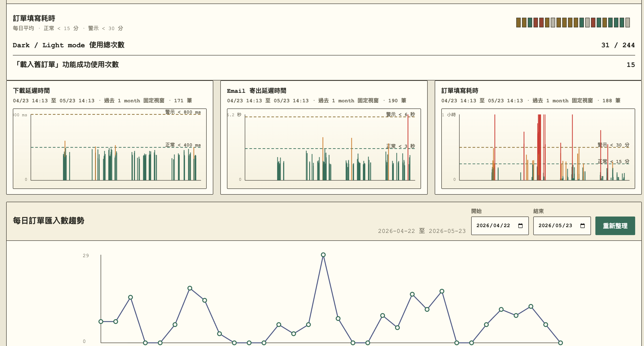Focus the 開始 date input 2026/04/22
Viewport: 644px width, 346px height.
coord(500,226)
